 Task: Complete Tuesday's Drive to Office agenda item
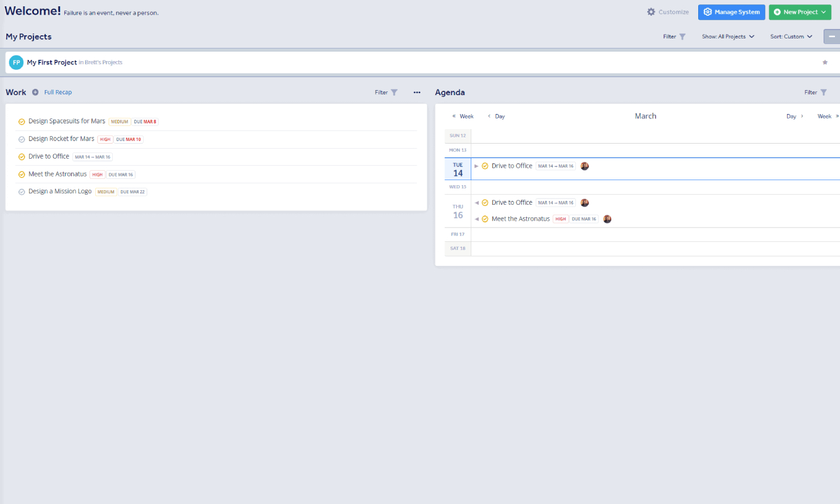485,166
